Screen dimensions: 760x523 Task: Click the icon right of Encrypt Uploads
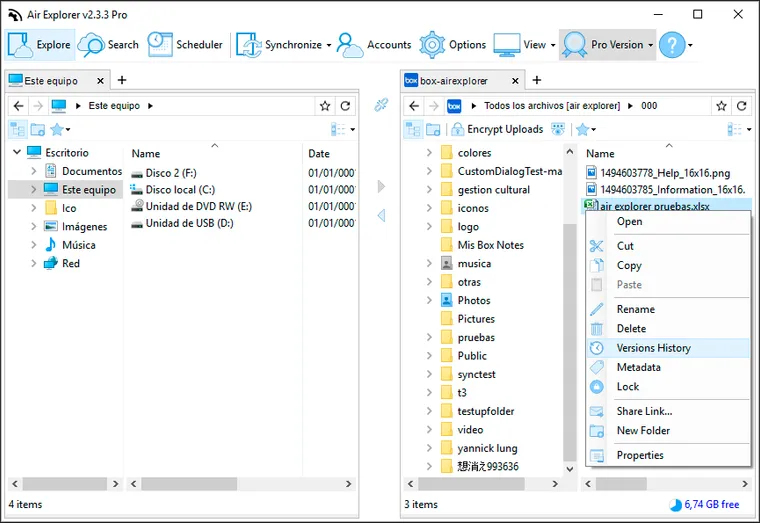[558, 129]
